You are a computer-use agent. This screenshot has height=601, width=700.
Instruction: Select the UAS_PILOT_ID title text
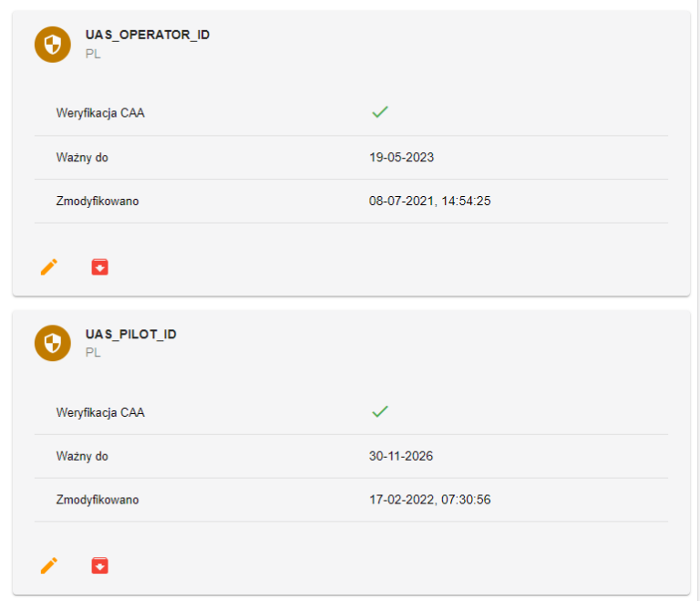click(x=131, y=334)
